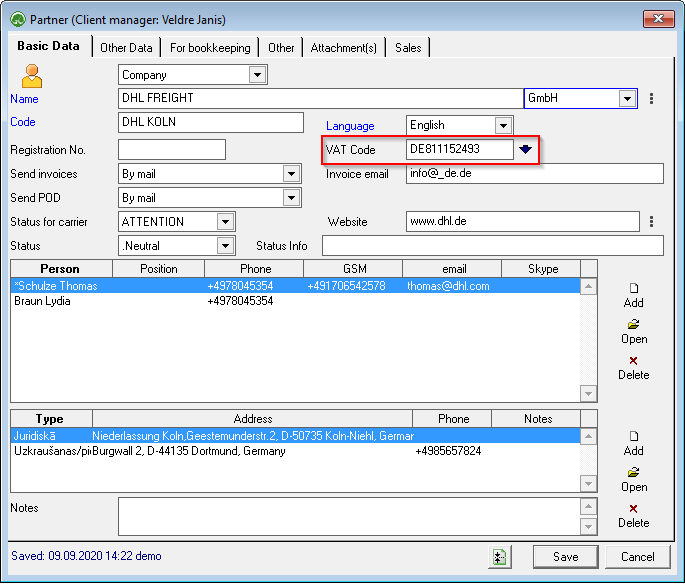Click the Notes box scroll up arrow
The image size is (685, 584).
588,506
